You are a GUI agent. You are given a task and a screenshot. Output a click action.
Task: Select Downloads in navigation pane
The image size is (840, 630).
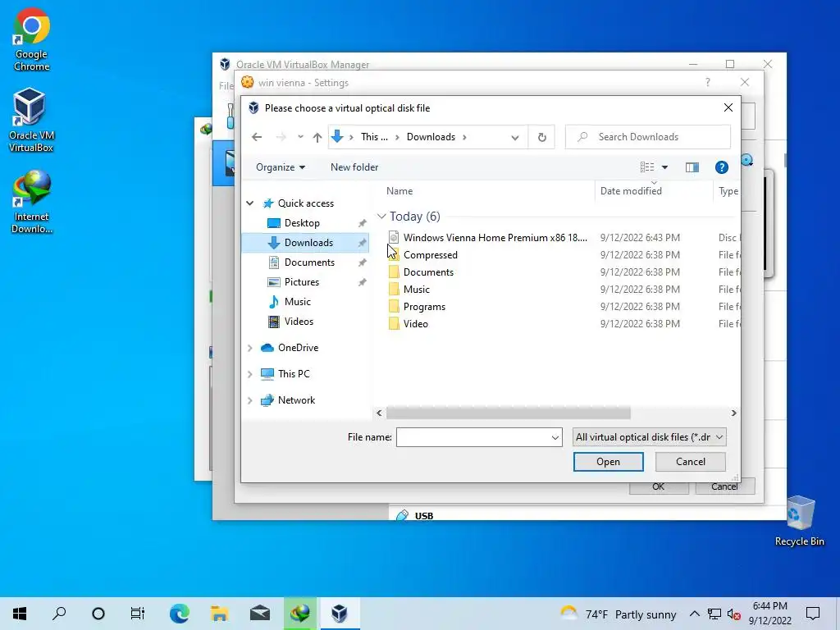tap(308, 243)
